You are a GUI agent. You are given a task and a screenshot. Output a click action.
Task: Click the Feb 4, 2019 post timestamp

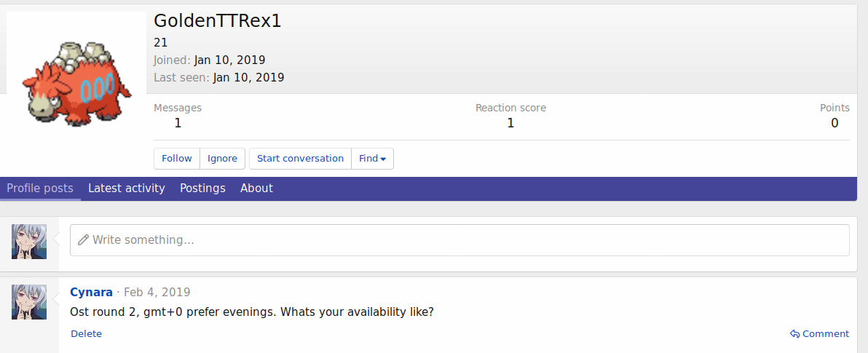tap(157, 293)
